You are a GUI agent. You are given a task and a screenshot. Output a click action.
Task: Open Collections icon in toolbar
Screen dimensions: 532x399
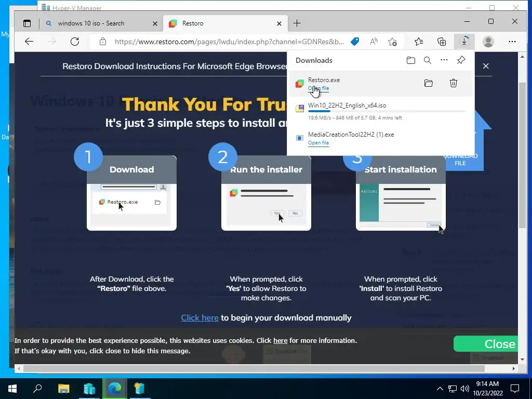(x=442, y=42)
